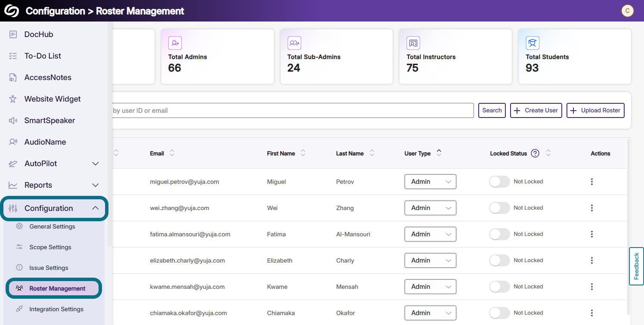Screen dimensions: 644x325
Task: Expand the Reports menu chevron
Action: coord(96,185)
